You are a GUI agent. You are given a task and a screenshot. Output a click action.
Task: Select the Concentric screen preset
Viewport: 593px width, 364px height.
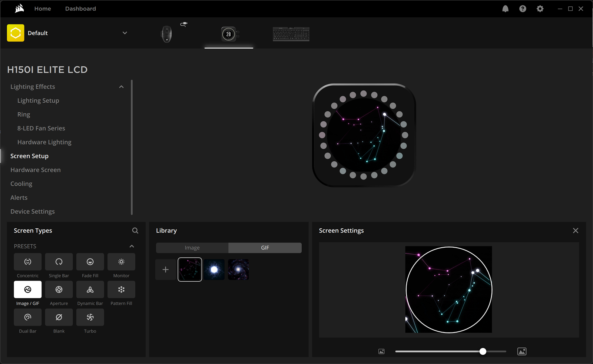28,262
